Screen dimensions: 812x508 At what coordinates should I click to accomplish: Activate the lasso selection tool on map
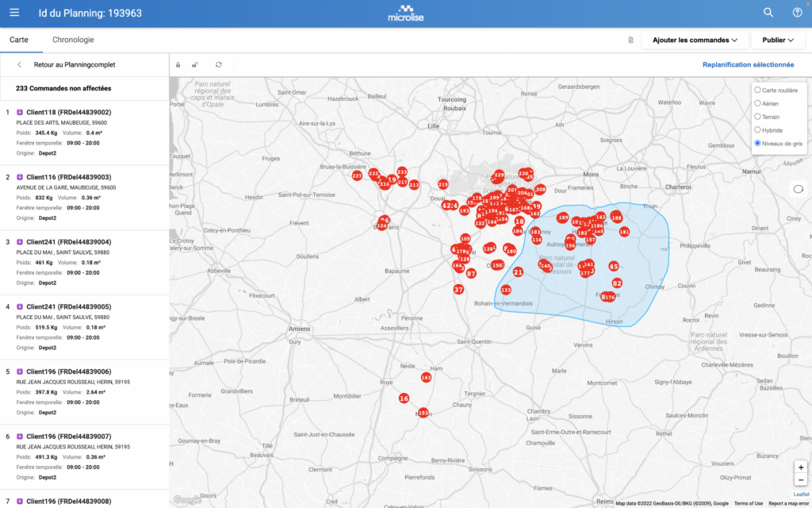click(798, 189)
